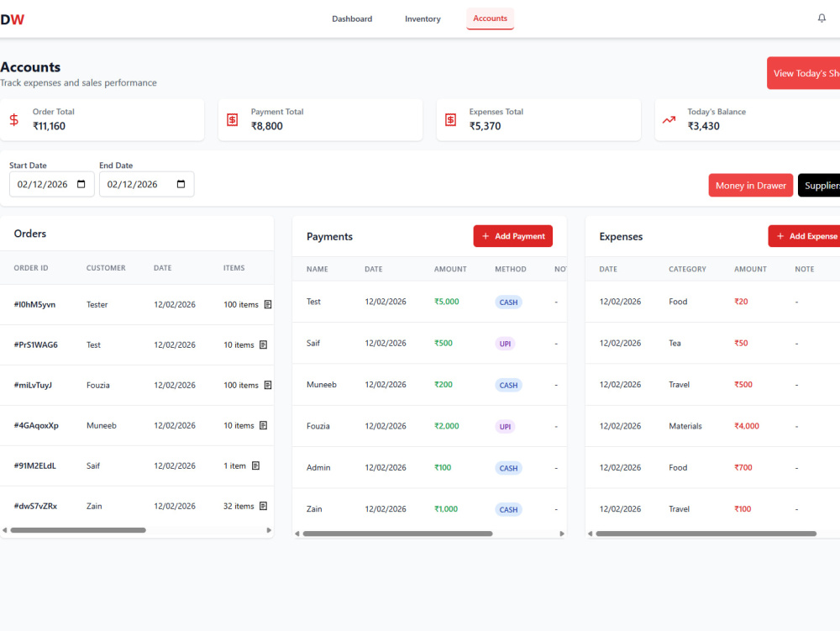840x631 pixels.
Task: Click the Payments horizontal scrollbar
Action: pyautogui.click(x=397, y=534)
